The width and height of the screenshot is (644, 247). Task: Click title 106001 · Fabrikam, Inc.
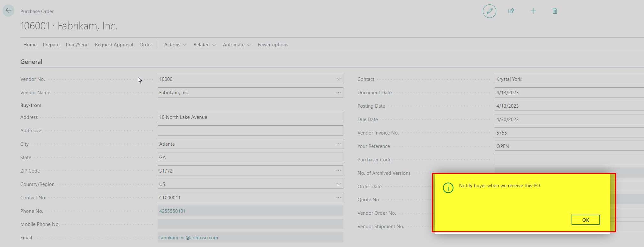pos(69,26)
